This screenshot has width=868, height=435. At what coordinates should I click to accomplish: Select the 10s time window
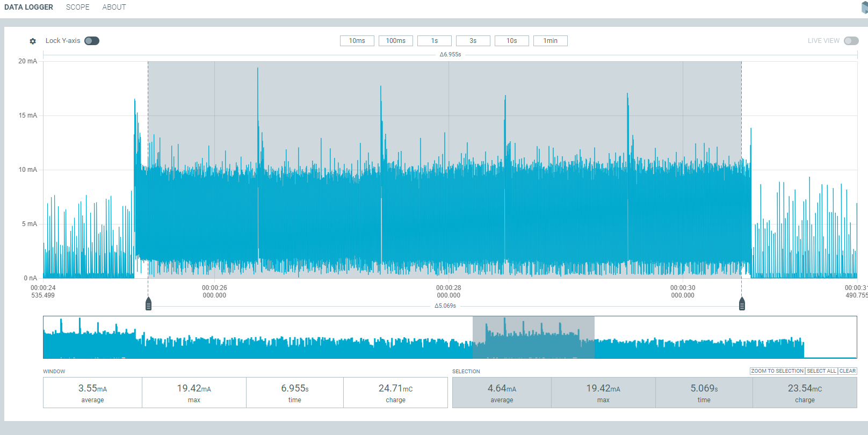(512, 41)
